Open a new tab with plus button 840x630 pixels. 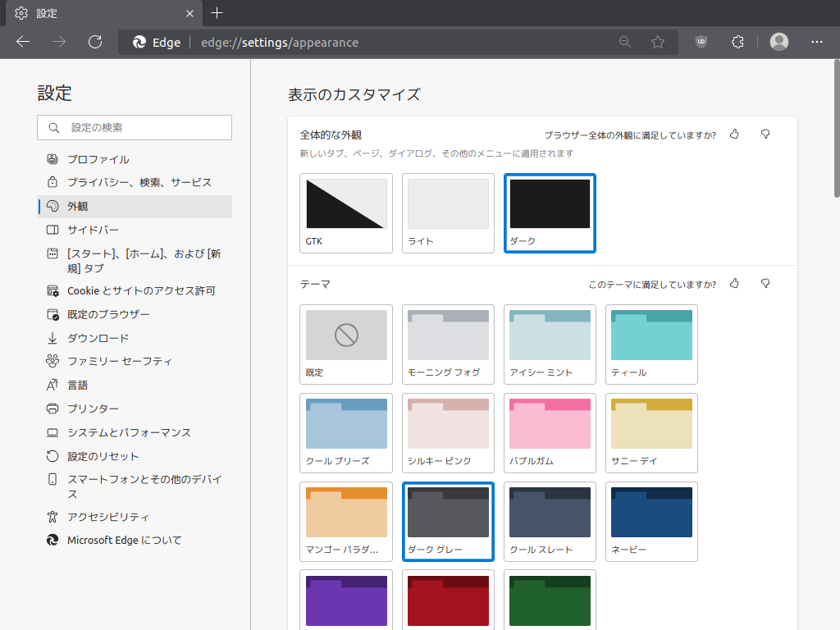pos(217,13)
